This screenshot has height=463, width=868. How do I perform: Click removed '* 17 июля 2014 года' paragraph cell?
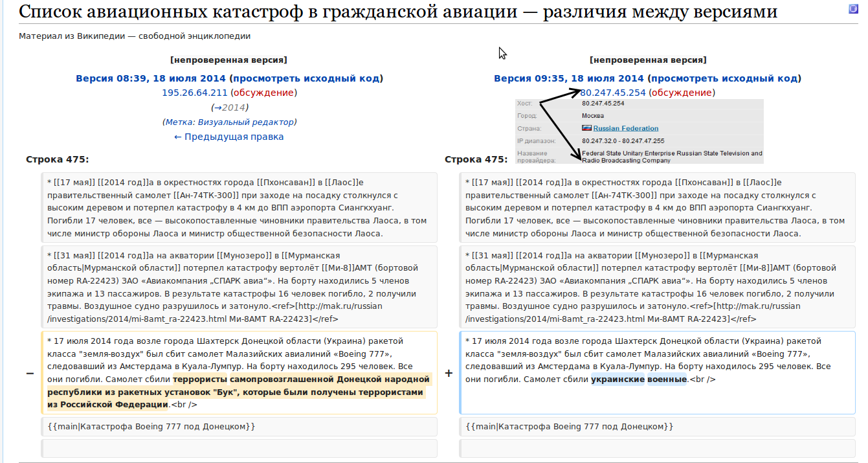[239, 373]
